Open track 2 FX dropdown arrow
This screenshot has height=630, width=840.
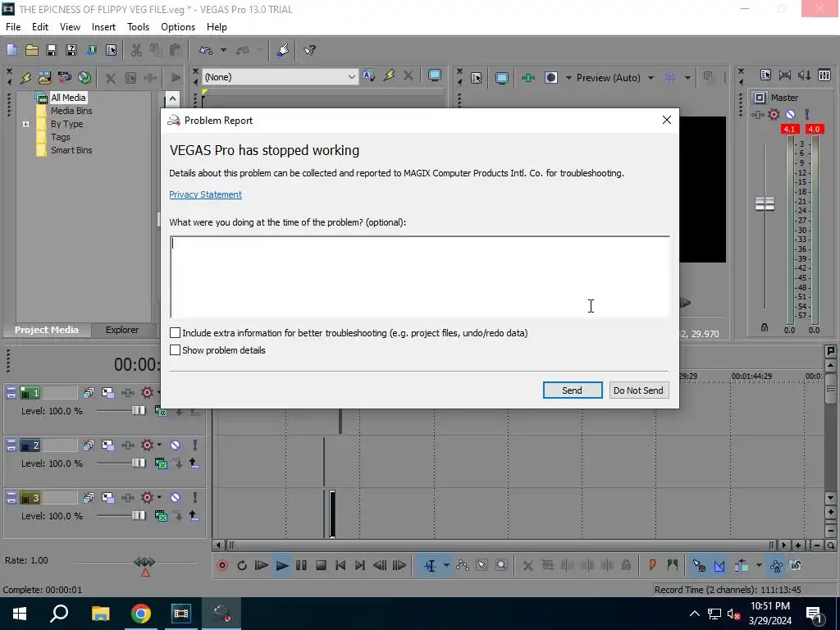[x=159, y=445]
